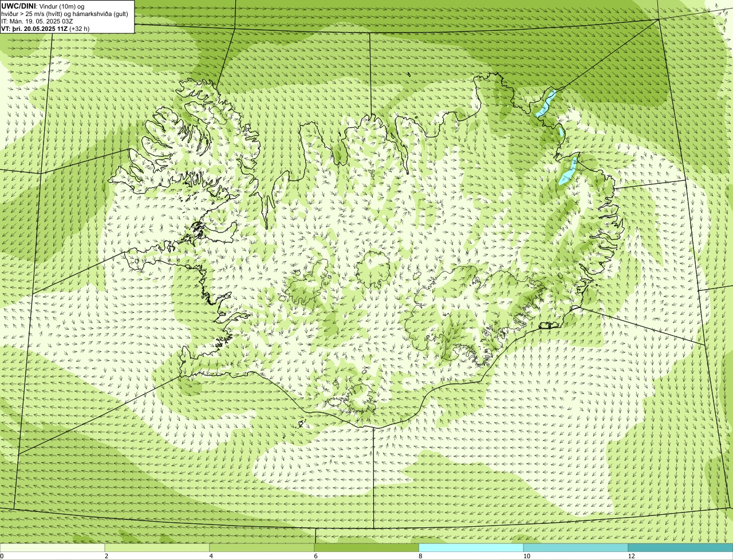Click the "2" tick label on the legend
The height and width of the screenshot is (560, 733).
[x=107, y=556]
